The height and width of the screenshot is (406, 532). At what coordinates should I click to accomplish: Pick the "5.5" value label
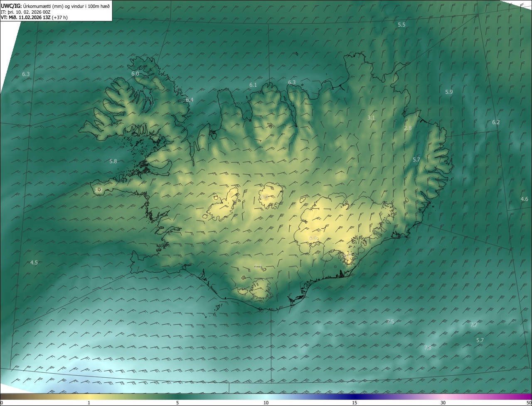tap(401, 24)
